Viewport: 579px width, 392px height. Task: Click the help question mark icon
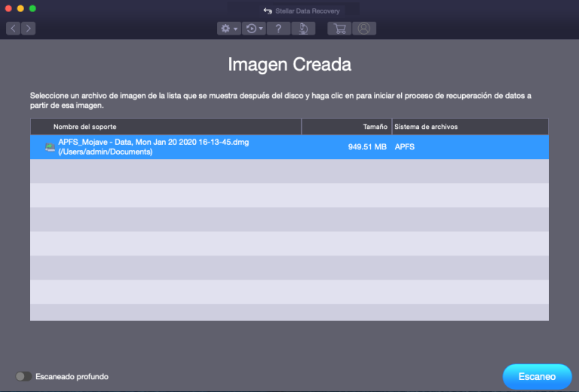pyautogui.click(x=279, y=29)
